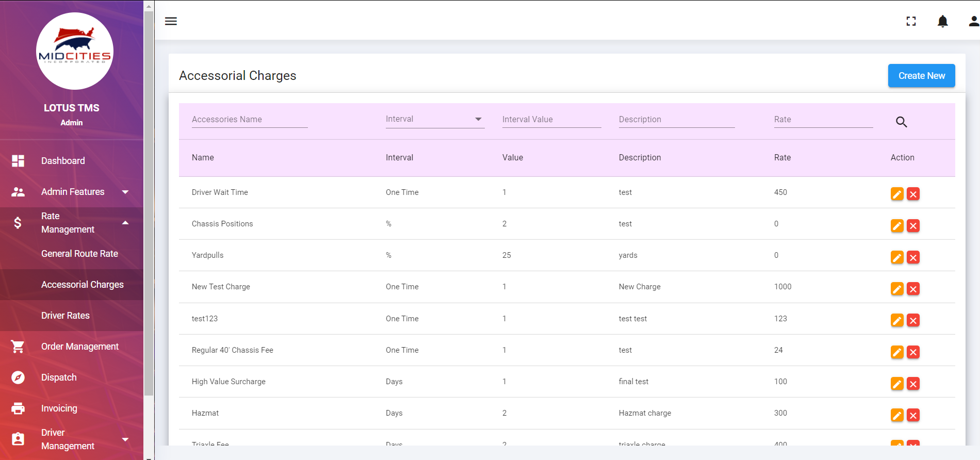Click the search magnifier icon
This screenshot has height=460, width=980.
pyautogui.click(x=901, y=122)
